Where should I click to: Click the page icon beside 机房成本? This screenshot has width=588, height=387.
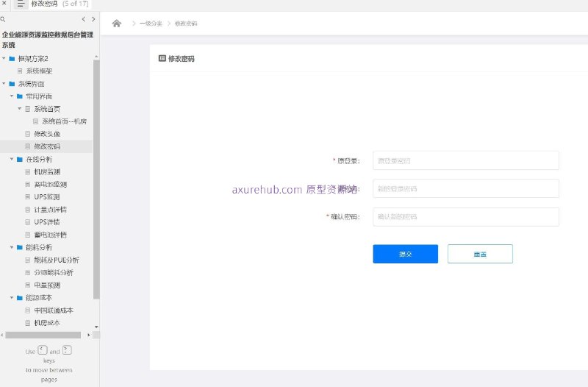pyautogui.click(x=28, y=323)
